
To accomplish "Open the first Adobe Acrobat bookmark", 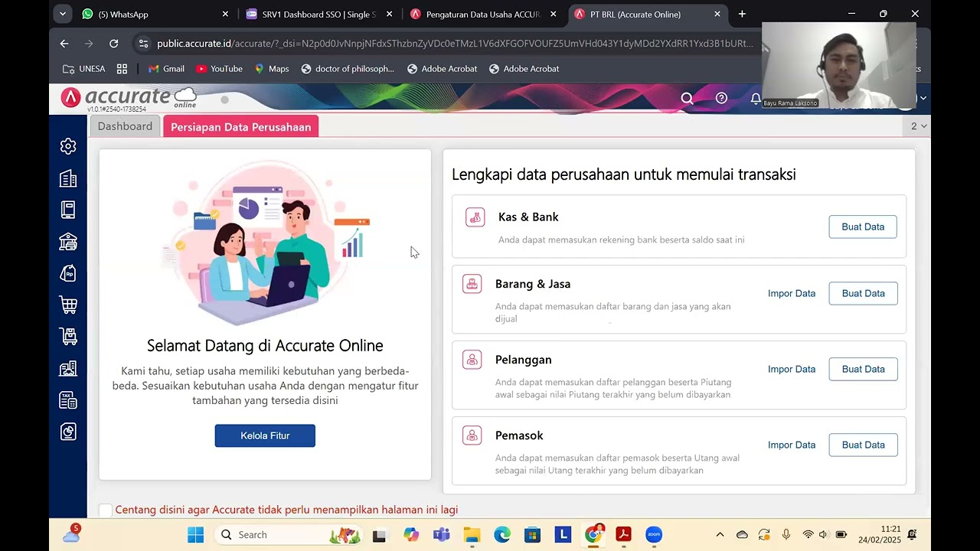I will (x=442, y=69).
